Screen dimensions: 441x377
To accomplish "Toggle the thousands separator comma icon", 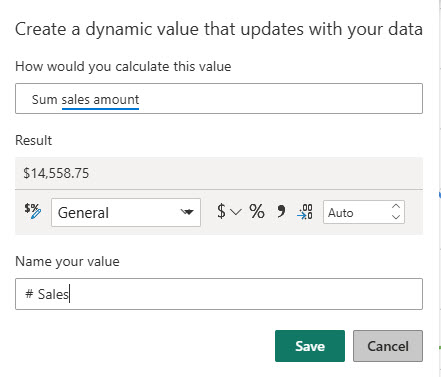I will tap(281, 211).
